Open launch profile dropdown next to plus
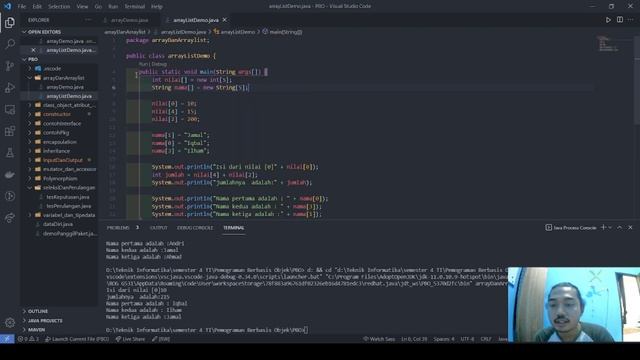Image resolution: width=640 pixels, height=360 pixels. pos(610,227)
